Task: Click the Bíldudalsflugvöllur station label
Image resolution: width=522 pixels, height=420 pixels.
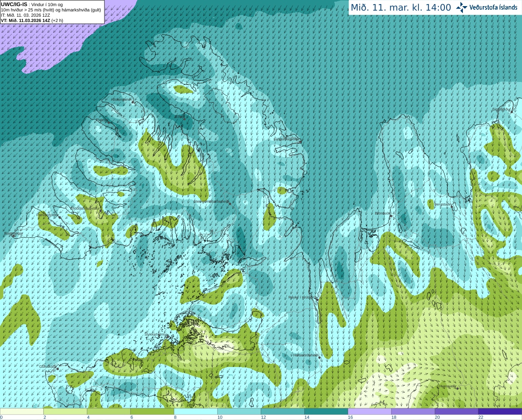Action: click(x=85, y=208)
